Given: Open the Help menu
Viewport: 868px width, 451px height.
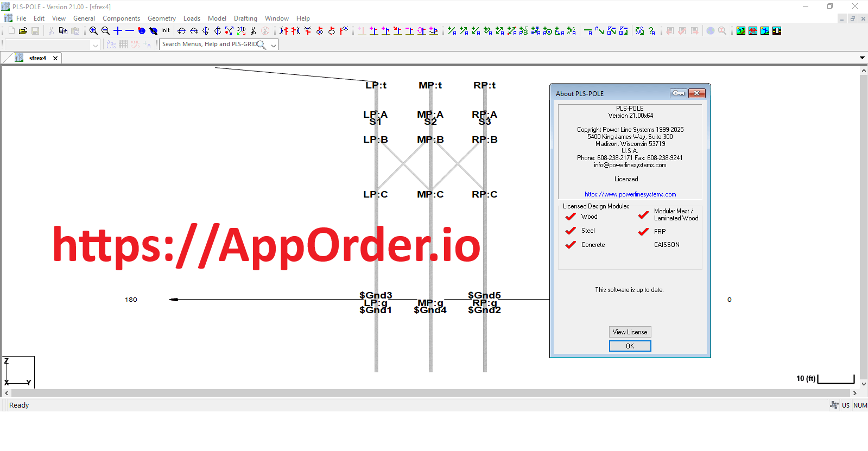Looking at the screenshot, I should [x=303, y=18].
